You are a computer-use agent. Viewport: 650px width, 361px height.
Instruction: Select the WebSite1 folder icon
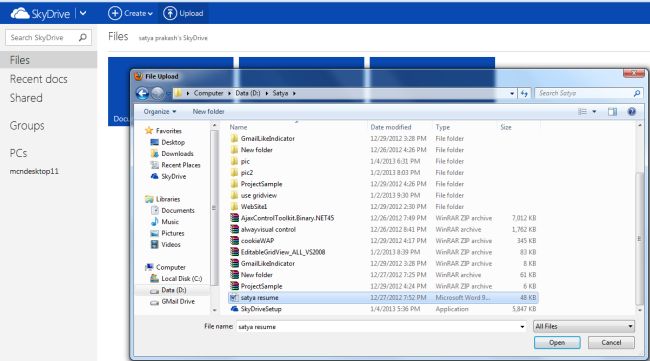pyautogui.click(x=235, y=206)
